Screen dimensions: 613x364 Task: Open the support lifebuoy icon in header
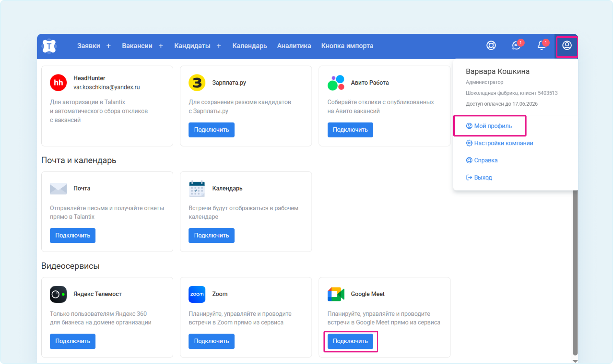pyautogui.click(x=491, y=45)
